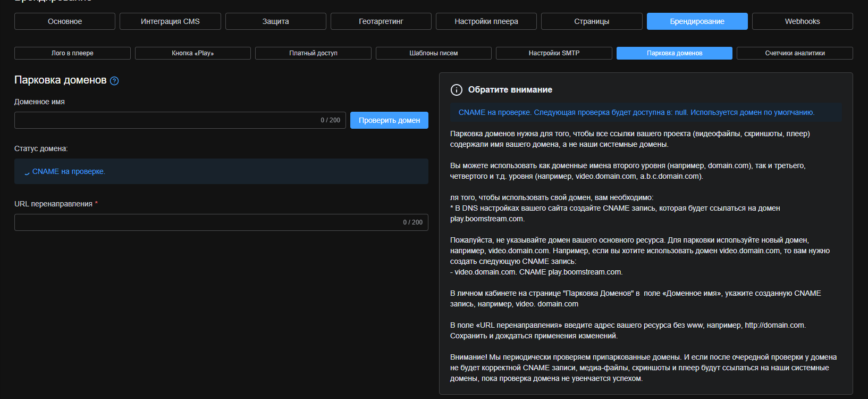Click the paragraph starting В личном кабинете на странице

636,298
